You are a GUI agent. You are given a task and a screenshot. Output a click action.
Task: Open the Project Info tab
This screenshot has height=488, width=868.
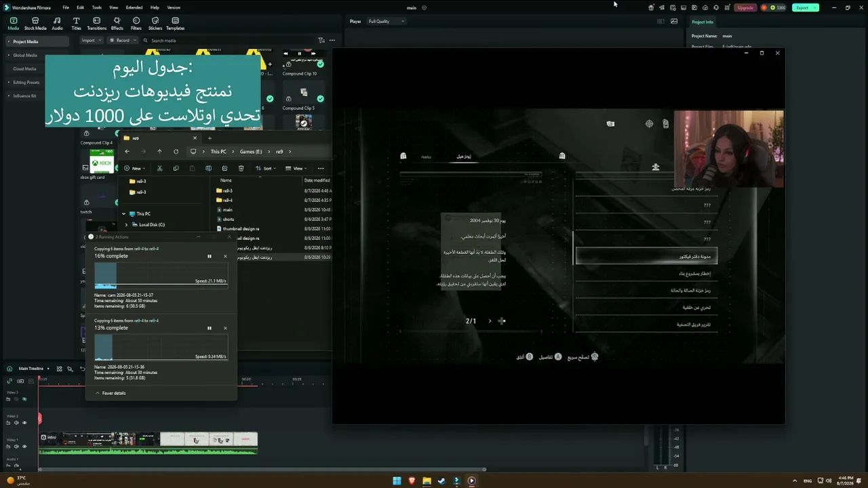point(703,22)
